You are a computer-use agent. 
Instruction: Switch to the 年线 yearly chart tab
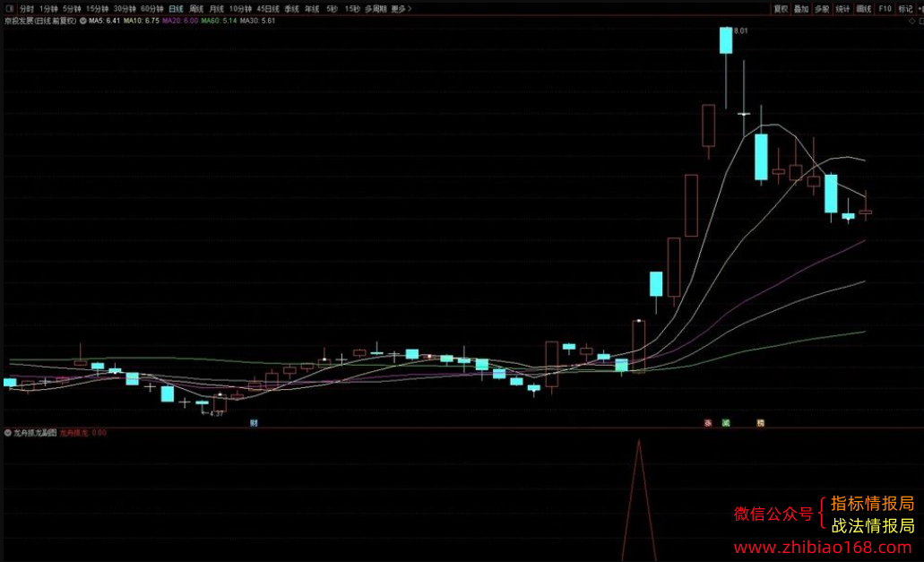point(312,9)
